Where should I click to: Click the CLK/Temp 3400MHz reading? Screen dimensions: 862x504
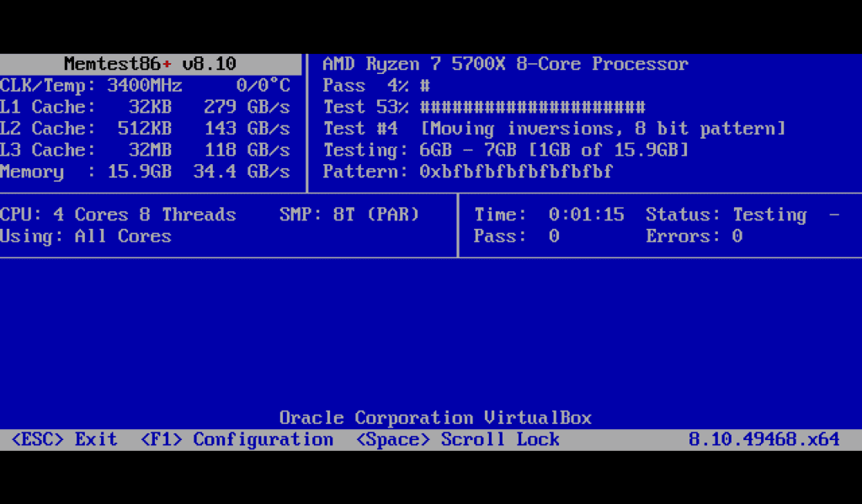click(x=91, y=86)
